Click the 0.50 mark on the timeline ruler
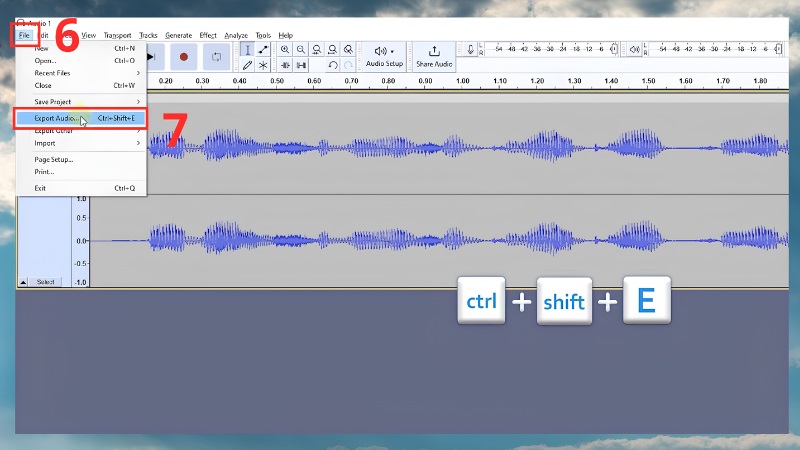This screenshot has width=800, height=450. tap(277, 81)
